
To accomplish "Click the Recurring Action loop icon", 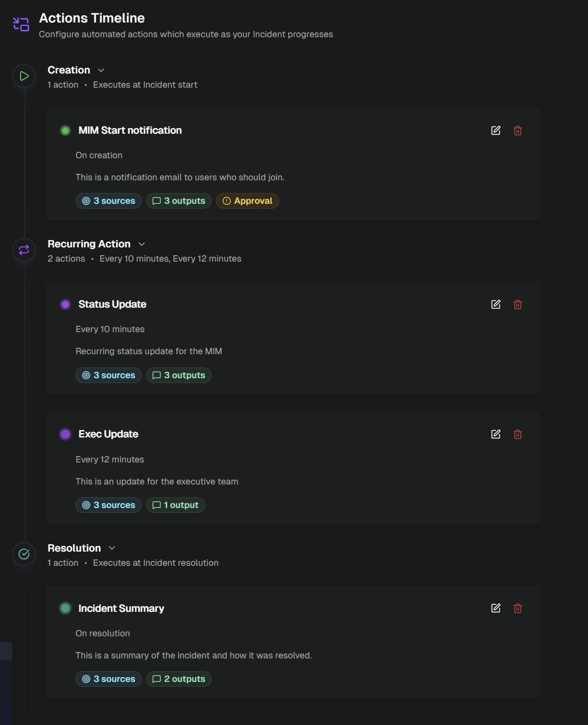I will [x=24, y=250].
